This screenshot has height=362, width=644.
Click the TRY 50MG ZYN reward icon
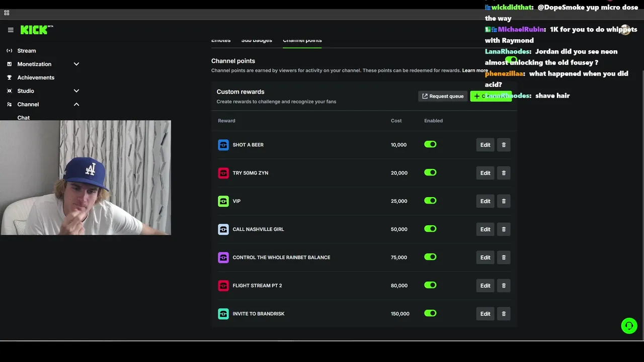(223, 173)
